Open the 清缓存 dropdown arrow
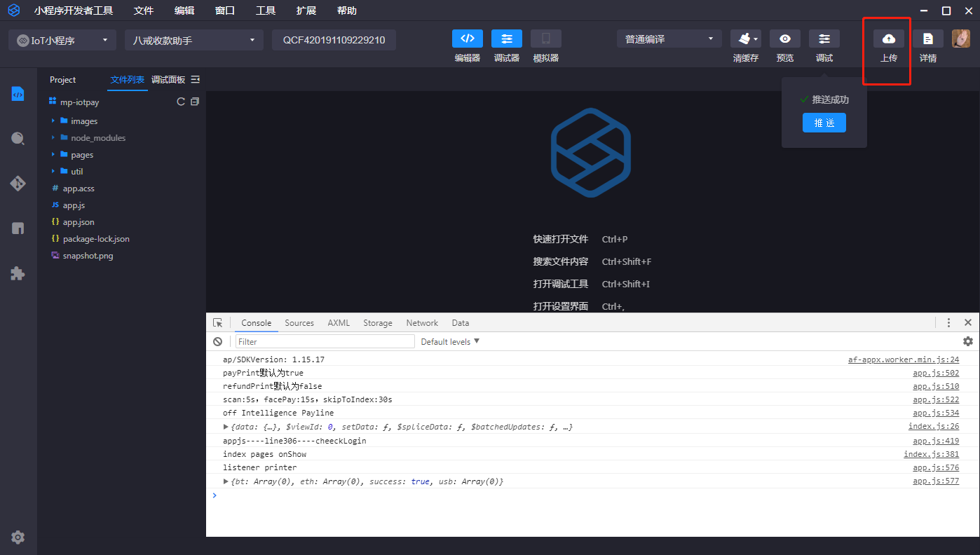 (756, 39)
